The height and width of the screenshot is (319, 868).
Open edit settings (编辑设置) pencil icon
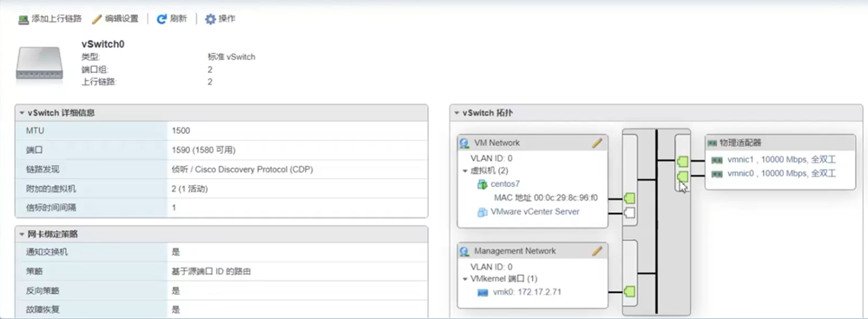click(x=97, y=19)
